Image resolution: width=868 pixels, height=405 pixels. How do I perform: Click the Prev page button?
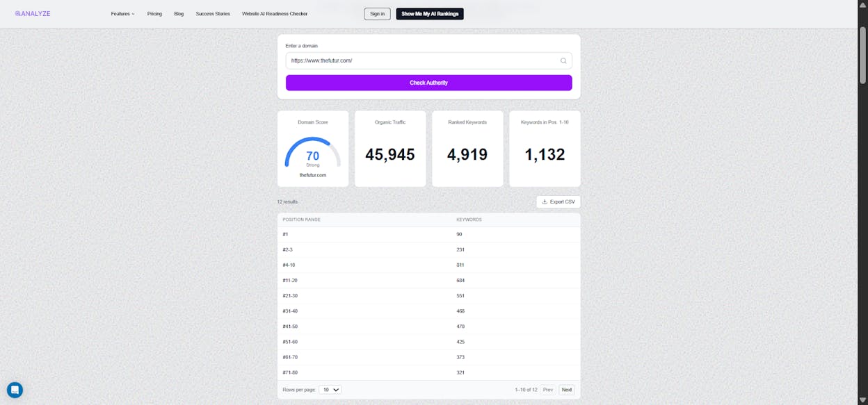pyautogui.click(x=548, y=390)
